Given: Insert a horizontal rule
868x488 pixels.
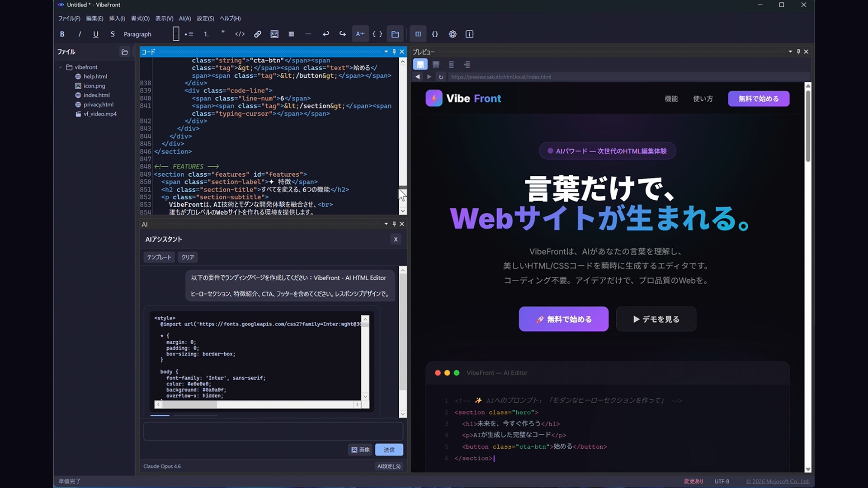Looking at the screenshot, I should 308,34.
